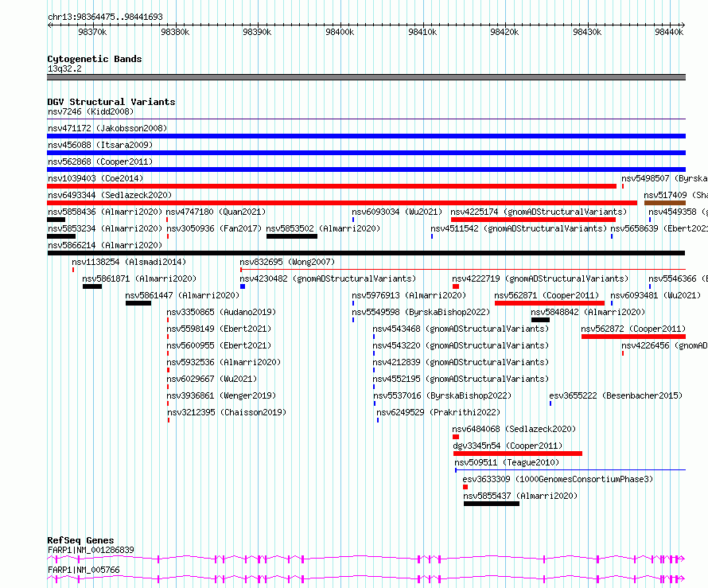Click red bar of nsv1039403 (Coe2014)

(332, 186)
